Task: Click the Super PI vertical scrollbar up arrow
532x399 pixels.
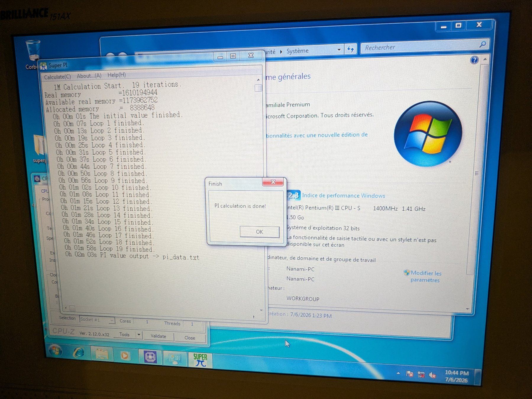Action: click(258, 80)
